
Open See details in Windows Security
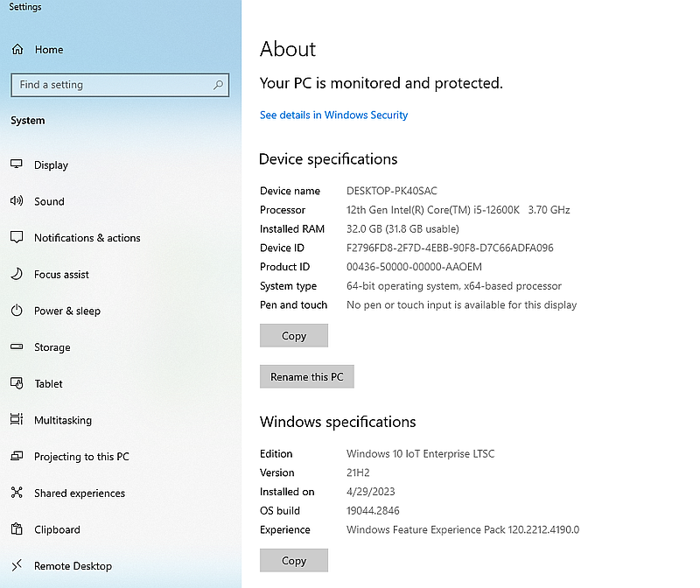coord(333,115)
